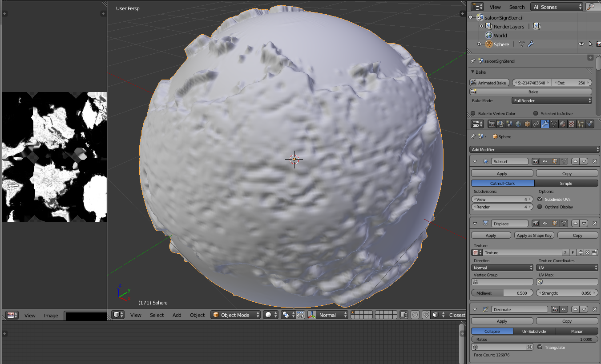Enable Optimal Display checkbox
The image size is (601, 364).
click(540, 207)
